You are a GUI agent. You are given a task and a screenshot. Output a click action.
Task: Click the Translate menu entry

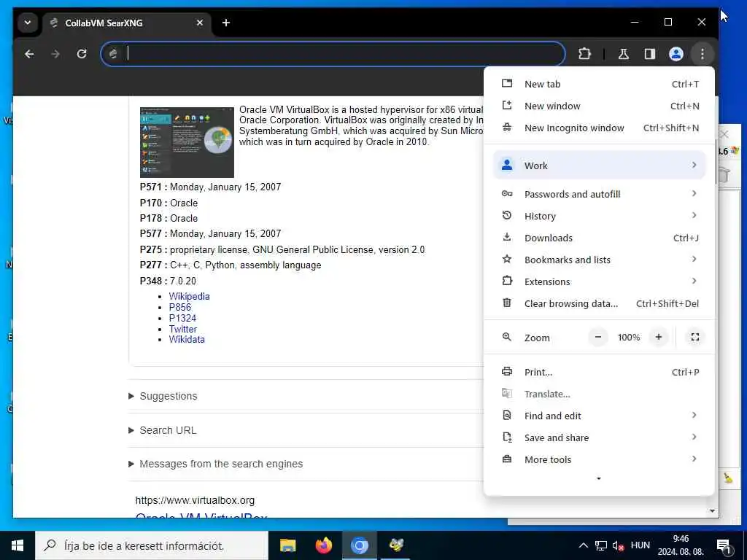[x=600, y=394]
